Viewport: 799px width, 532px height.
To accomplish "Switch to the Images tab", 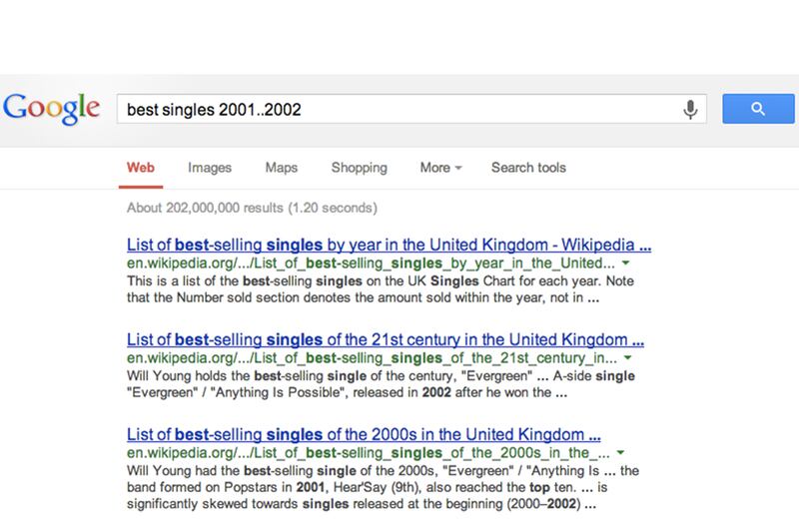I will (210, 168).
